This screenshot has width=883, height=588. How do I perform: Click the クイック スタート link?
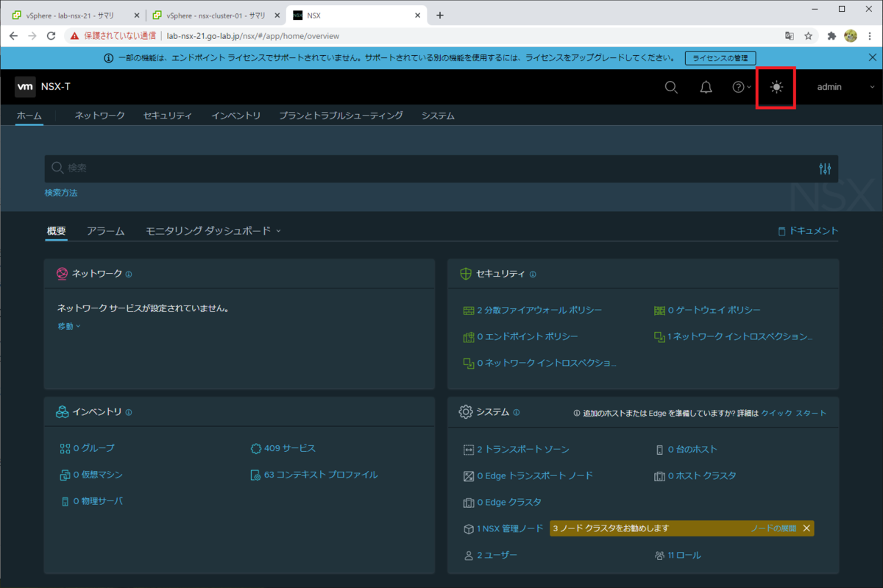pyautogui.click(x=794, y=413)
